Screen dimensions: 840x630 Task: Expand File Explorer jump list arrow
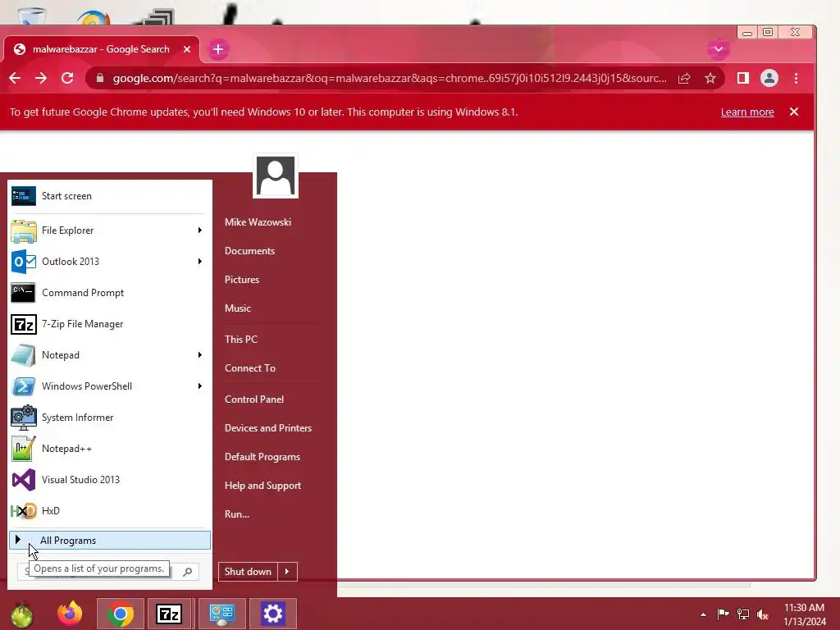(200, 231)
